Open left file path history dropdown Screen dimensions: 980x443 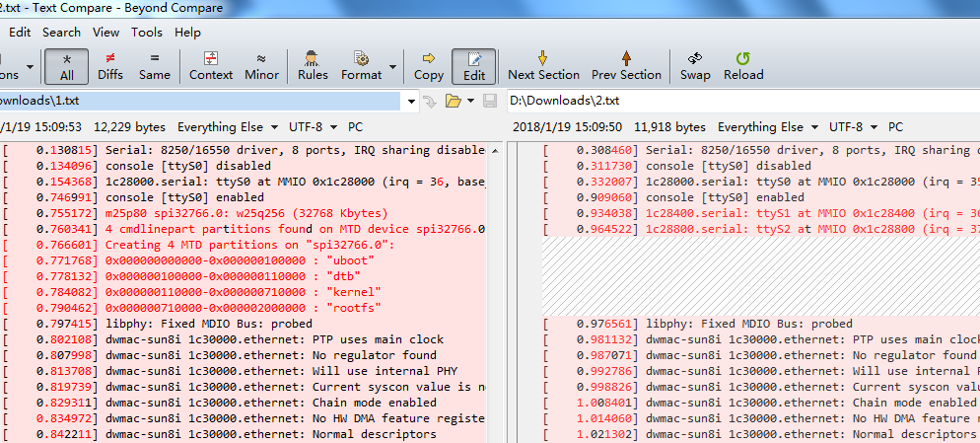point(411,101)
